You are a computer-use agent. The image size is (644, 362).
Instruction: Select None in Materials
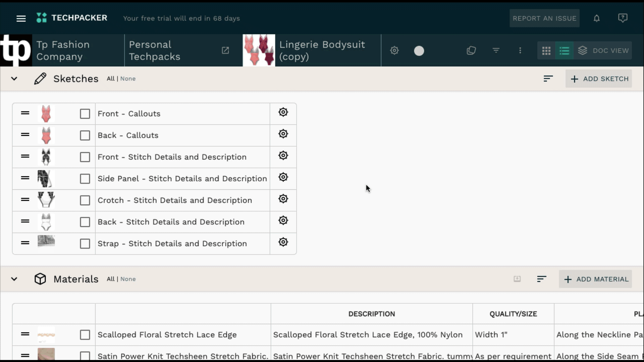point(128,279)
